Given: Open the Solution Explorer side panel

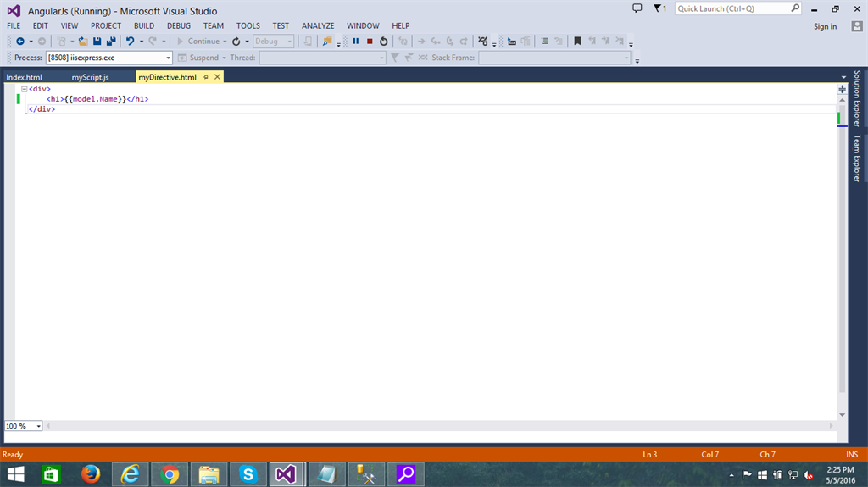Looking at the screenshot, I should click(x=857, y=98).
